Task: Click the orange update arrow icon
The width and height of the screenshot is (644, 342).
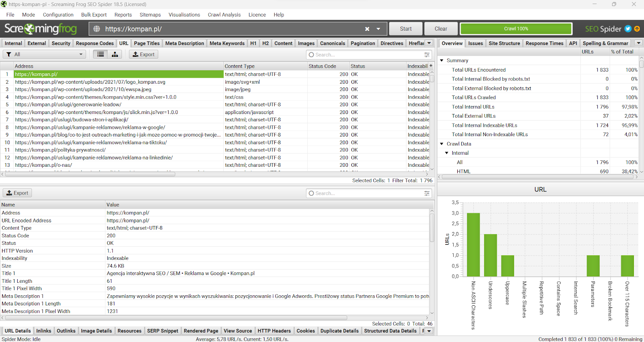Action: (x=637, y=29)
